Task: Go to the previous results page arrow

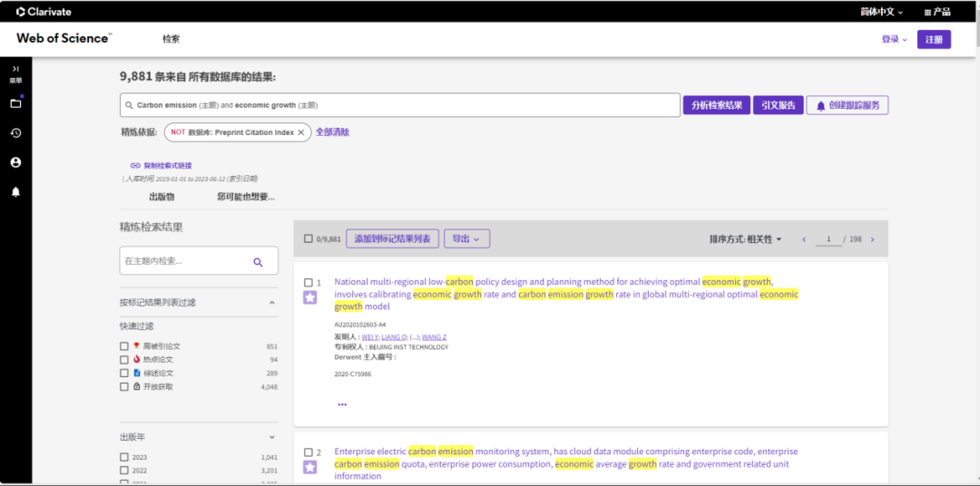Action: click(804, 239)
